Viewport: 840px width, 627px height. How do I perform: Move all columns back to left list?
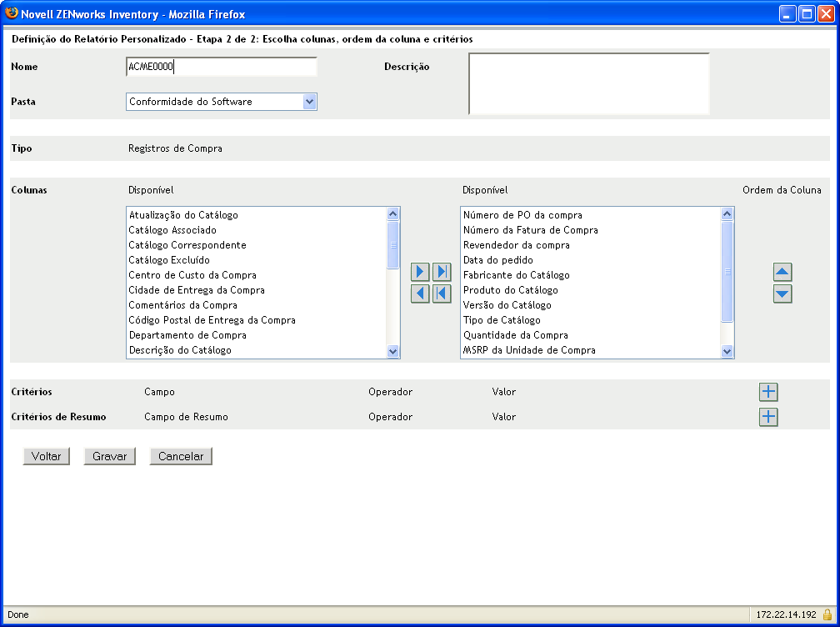(442, 293)
